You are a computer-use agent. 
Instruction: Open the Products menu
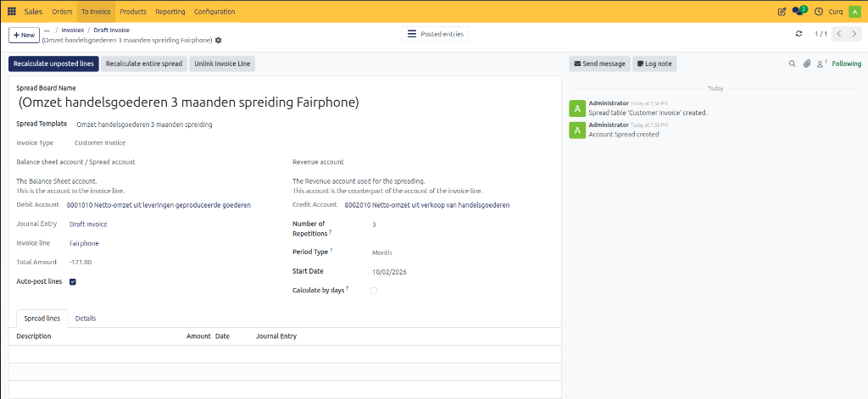(x=133, y=12)
